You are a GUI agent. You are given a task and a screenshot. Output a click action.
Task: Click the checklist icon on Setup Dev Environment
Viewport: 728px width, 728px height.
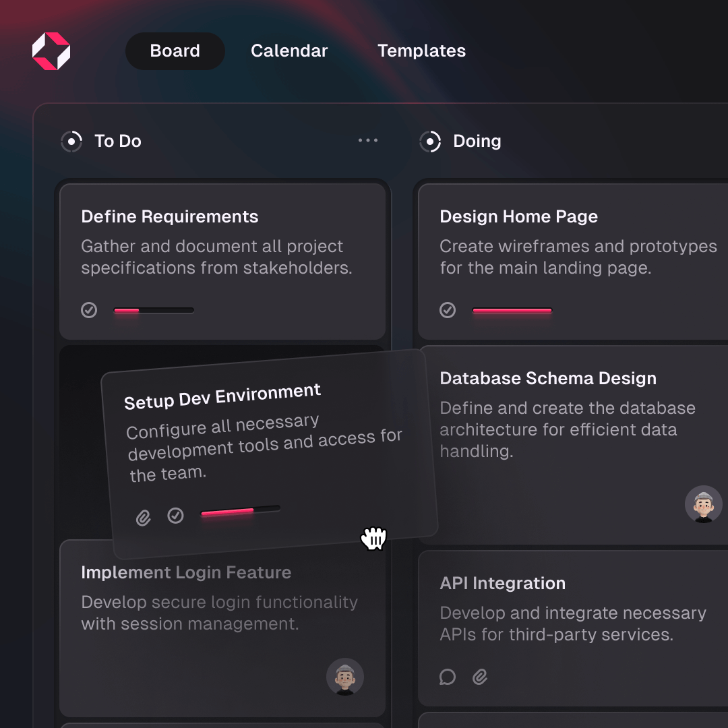pyautogui.click(x=175, y=515)
